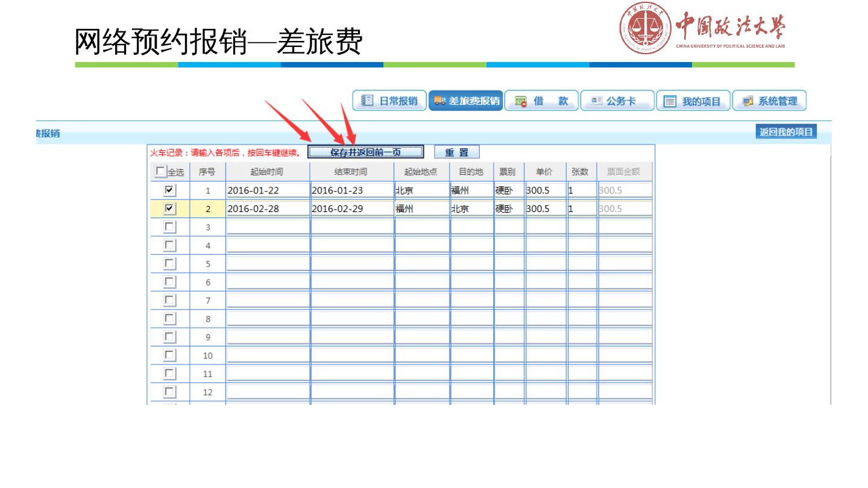Edit the start date 2016-01-22 field

[x=268, y=190]
